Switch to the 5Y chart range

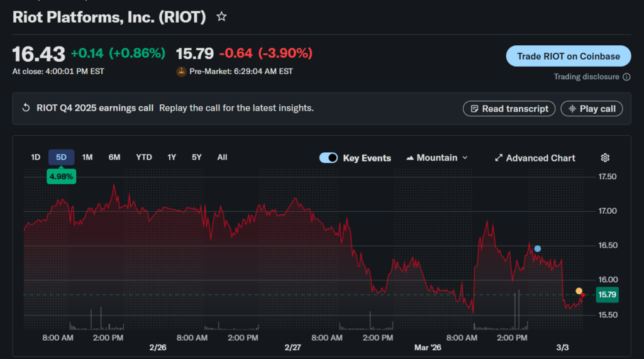(x=197, y=157)
